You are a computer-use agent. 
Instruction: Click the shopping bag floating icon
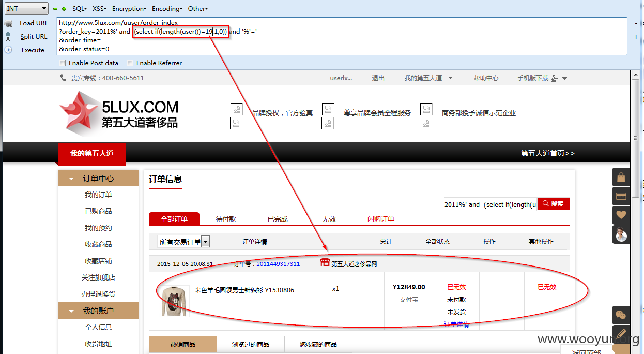point(621,177)
